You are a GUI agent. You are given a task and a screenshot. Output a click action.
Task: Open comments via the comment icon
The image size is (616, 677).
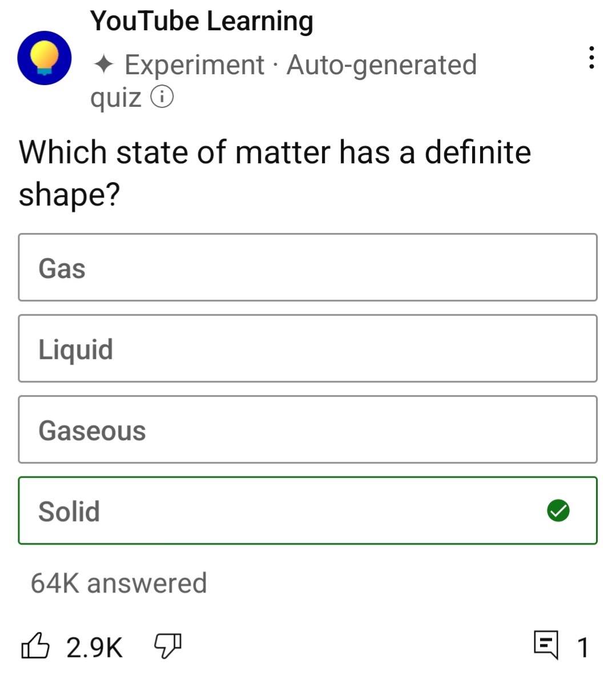[546, 645]
